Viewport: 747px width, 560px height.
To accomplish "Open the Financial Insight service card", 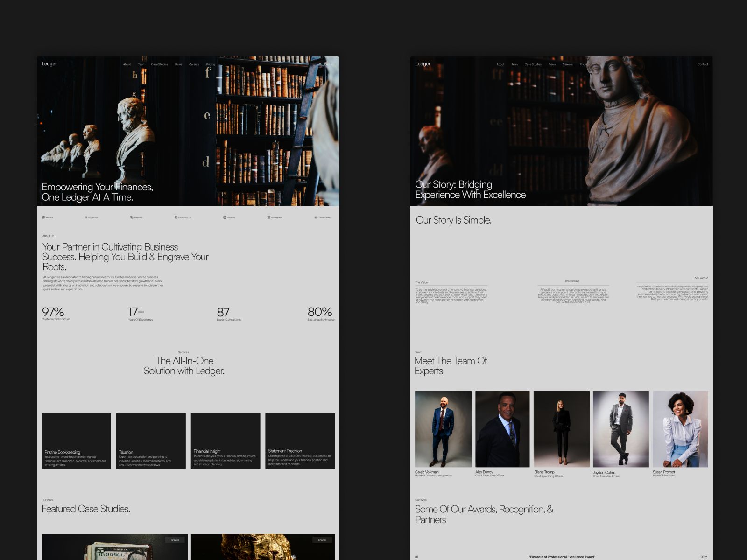I will coord(226,441).
